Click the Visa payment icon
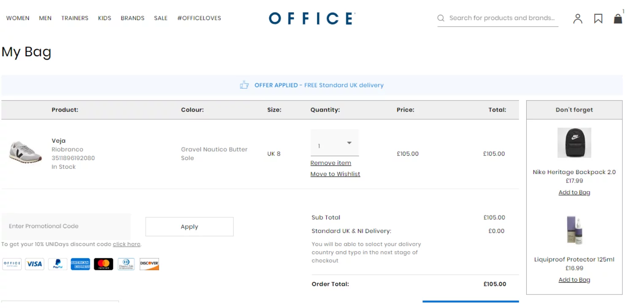This screenshot has width=644, height=308. pos(35,264)
